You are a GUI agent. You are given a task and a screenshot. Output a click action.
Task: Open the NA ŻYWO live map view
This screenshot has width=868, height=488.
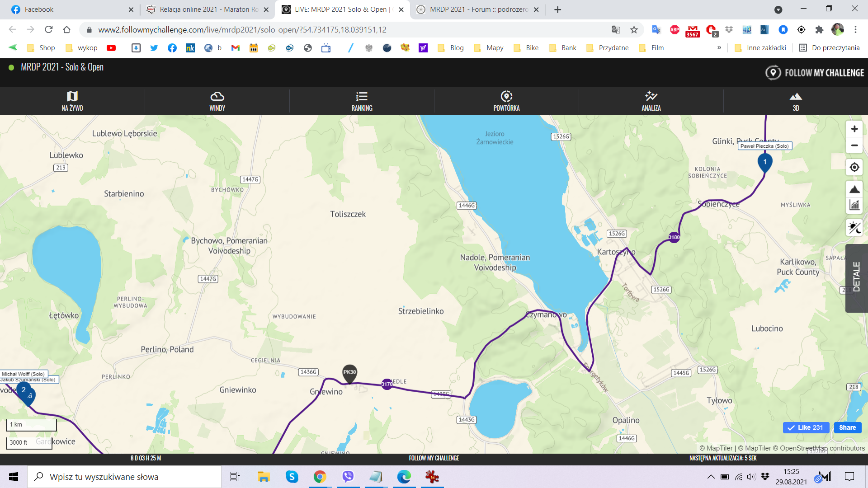[72, 101]
